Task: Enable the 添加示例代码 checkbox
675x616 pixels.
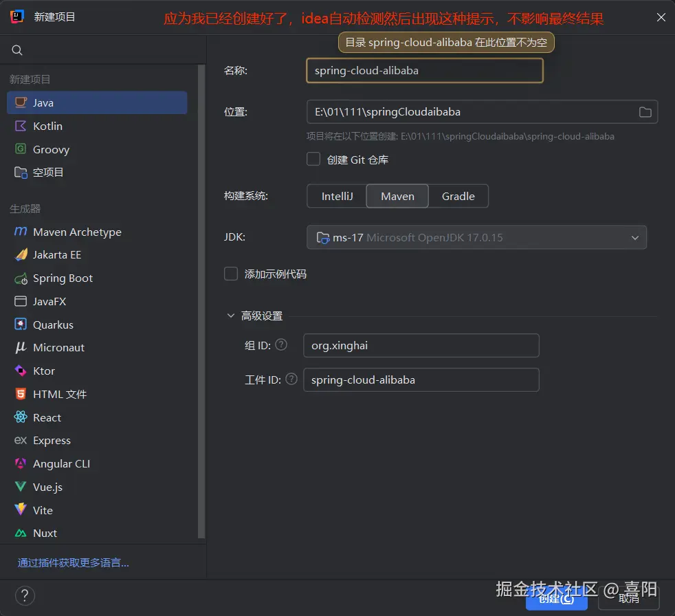Action: tap(231, 274)
